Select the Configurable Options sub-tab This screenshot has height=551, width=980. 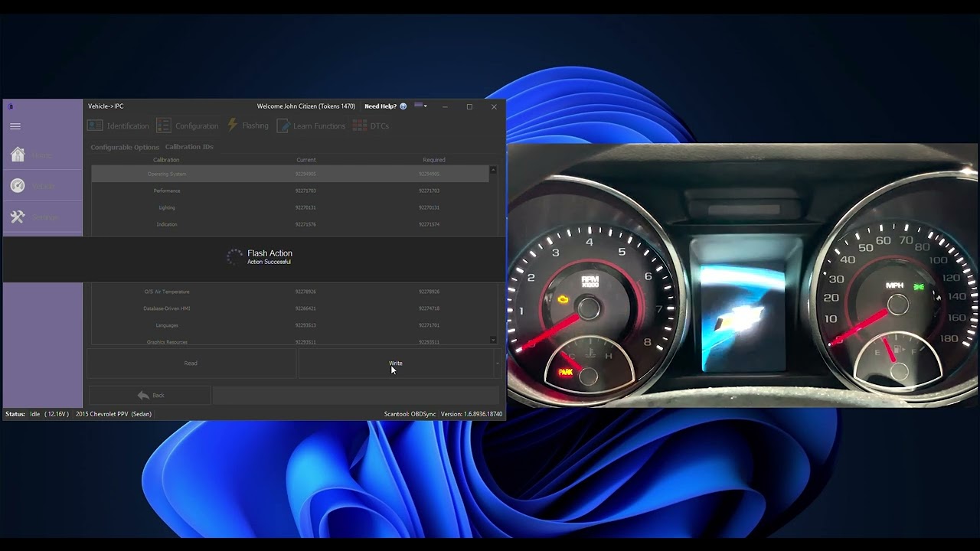point(125,147)
